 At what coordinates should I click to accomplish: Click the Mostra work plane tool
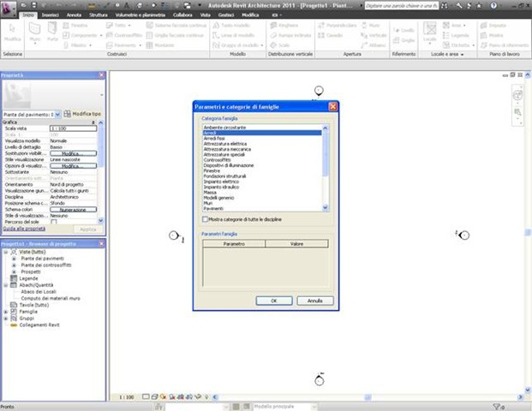coord(492,35)
